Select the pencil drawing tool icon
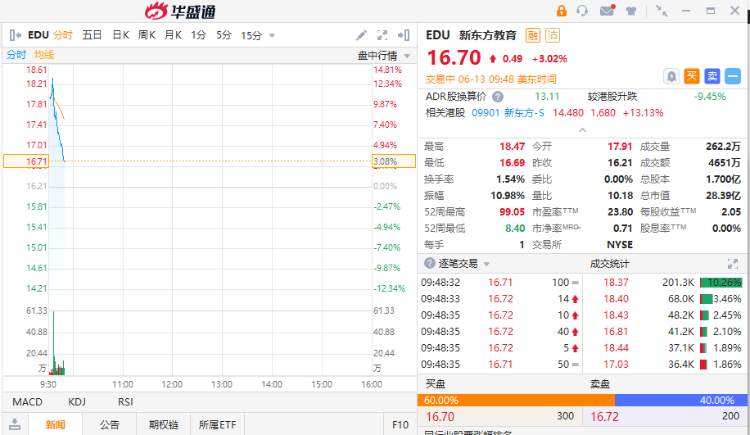 (x=362, y=35)
